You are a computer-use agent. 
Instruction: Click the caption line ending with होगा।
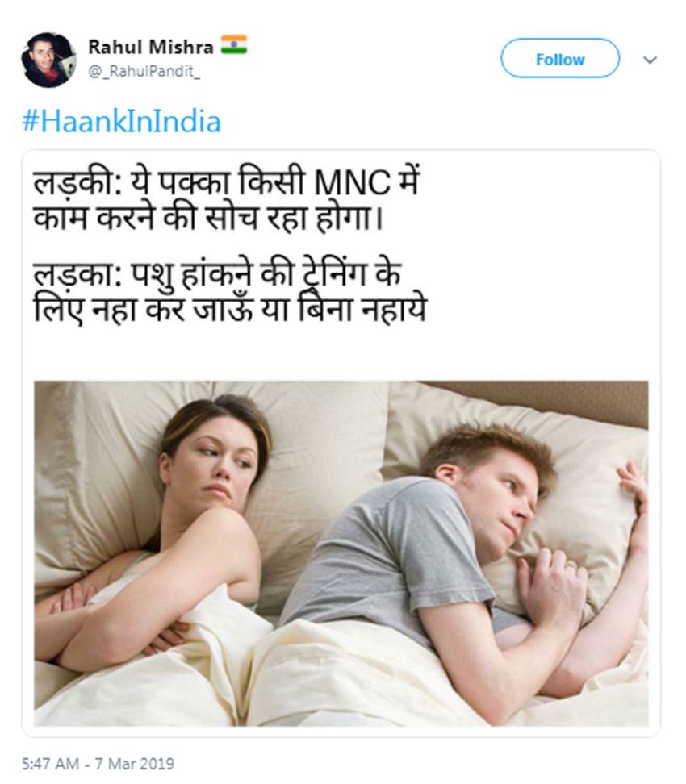pos(208,219)
